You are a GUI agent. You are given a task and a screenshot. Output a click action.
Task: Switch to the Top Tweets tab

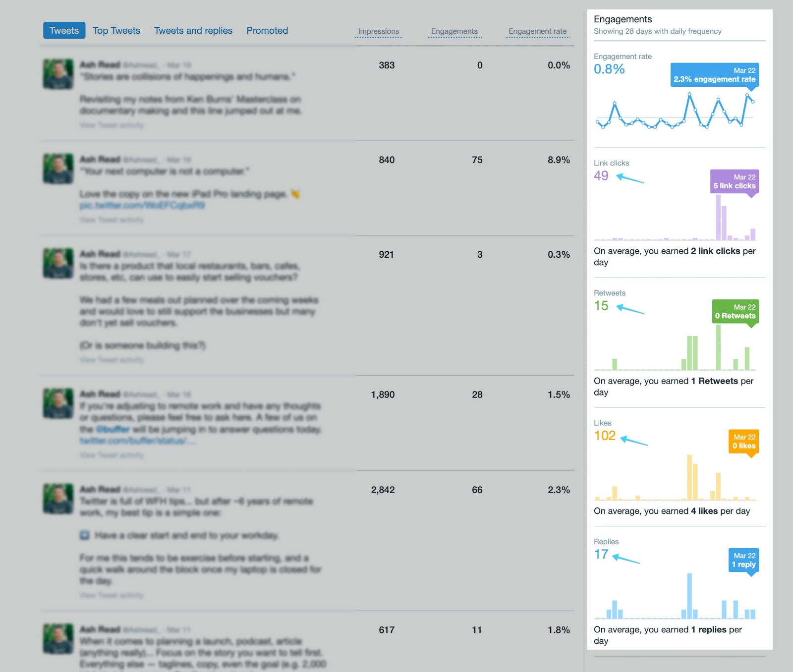[x=116, y=30]
